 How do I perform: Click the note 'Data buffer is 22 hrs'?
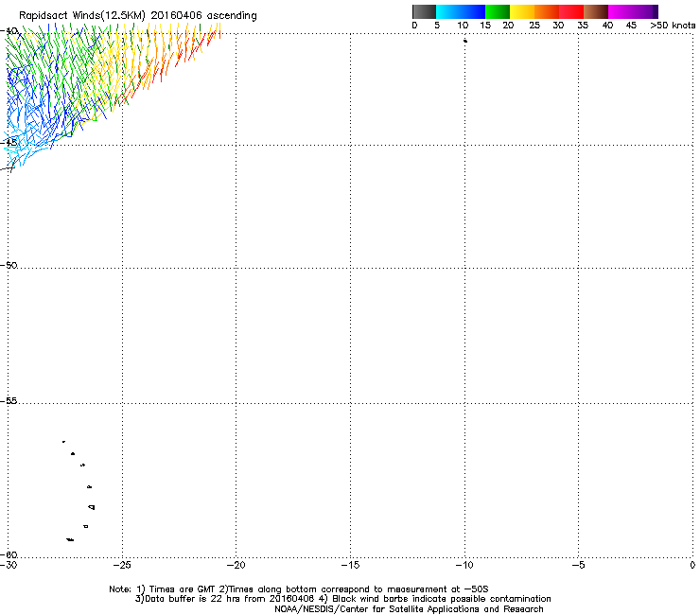pyautogui.click(x=191, y=599)
